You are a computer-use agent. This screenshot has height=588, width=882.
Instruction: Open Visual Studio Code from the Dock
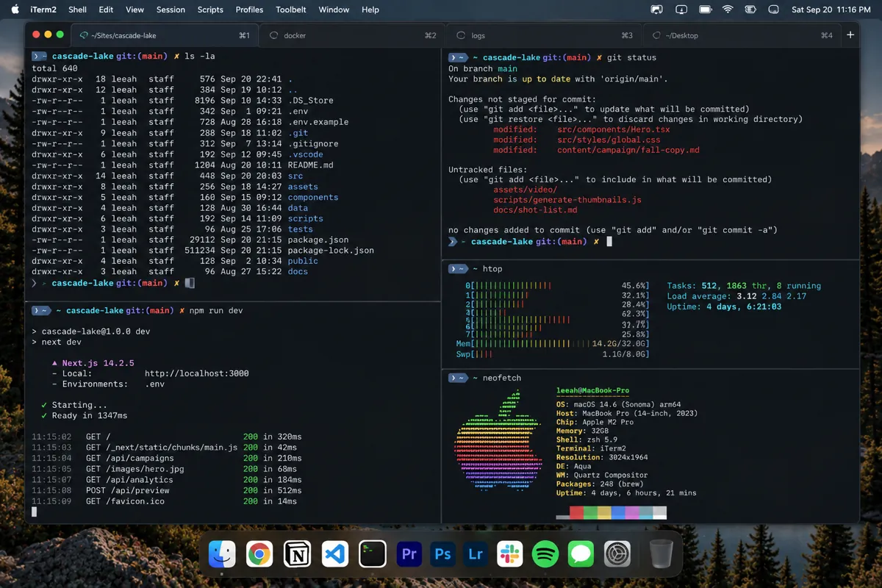coord(334,554)
